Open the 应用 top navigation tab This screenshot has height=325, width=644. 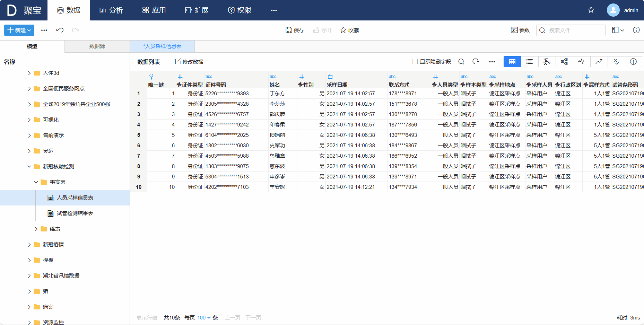[x=154, y=10]
